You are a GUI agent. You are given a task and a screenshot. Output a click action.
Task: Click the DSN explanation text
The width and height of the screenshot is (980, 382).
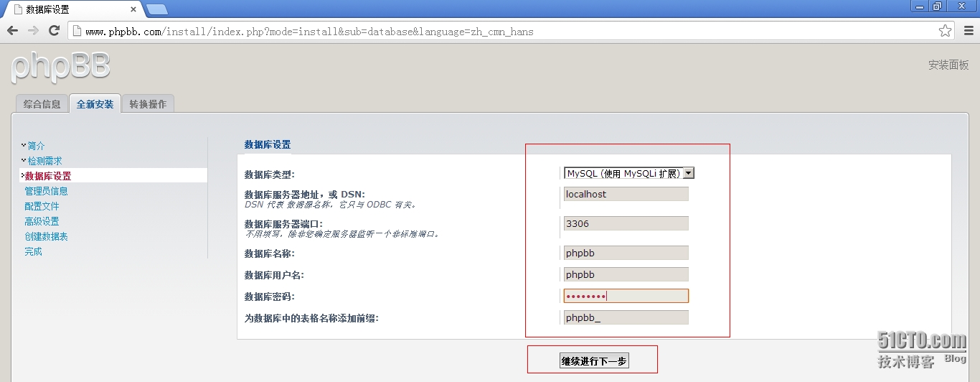click(331, 205)
